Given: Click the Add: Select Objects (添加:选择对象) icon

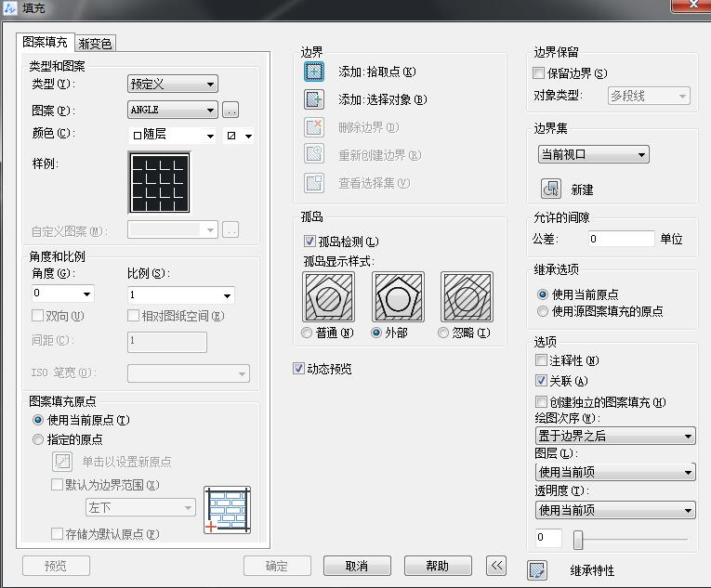Looking at the screenshot, I should (x=314, y=99).
